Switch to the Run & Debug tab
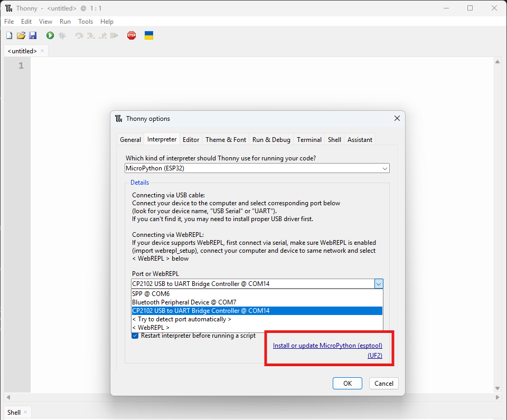Image resolution: width=507 pixels, height=420 pixels. pos(271,140)
